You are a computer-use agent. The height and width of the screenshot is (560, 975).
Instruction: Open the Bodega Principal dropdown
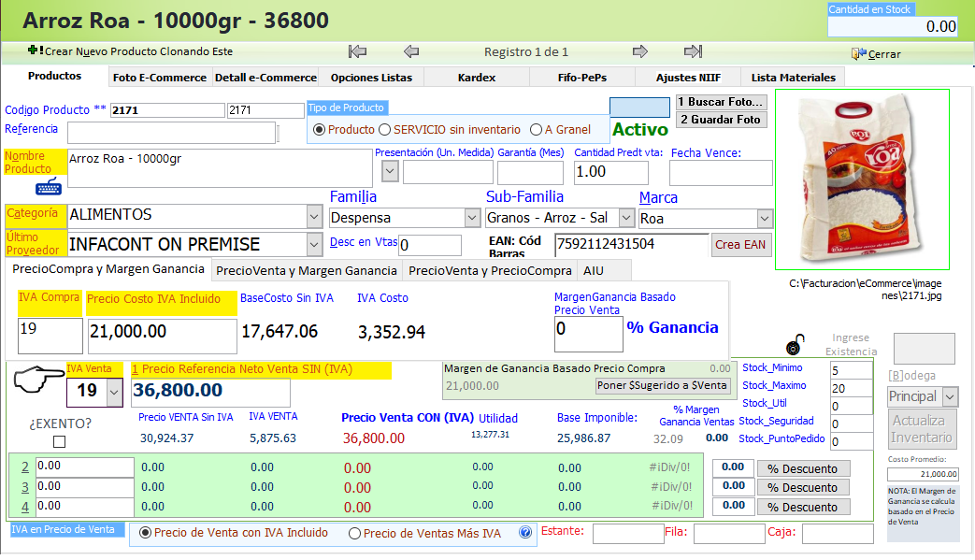[x=950, y=396]
